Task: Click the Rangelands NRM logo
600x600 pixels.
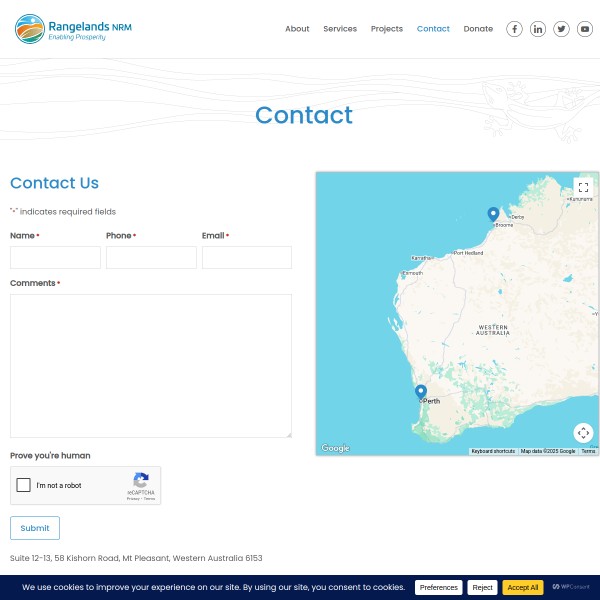Action: (x=73, y=29)
